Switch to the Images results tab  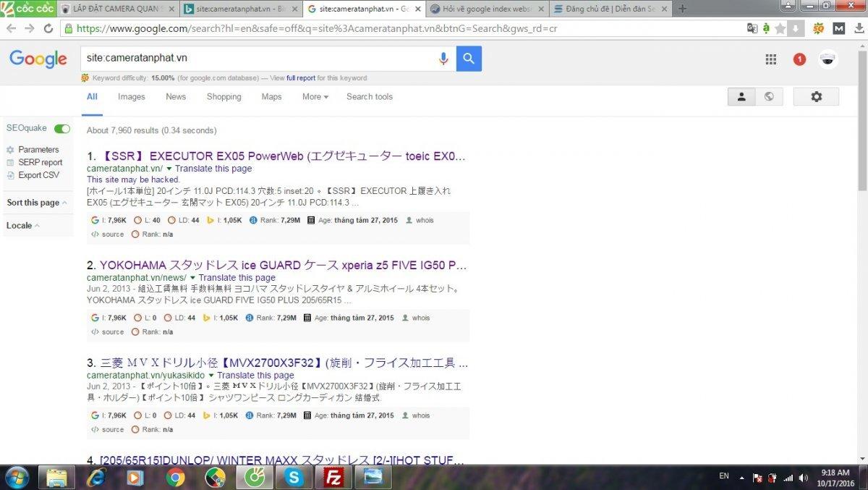coord(132,97)
